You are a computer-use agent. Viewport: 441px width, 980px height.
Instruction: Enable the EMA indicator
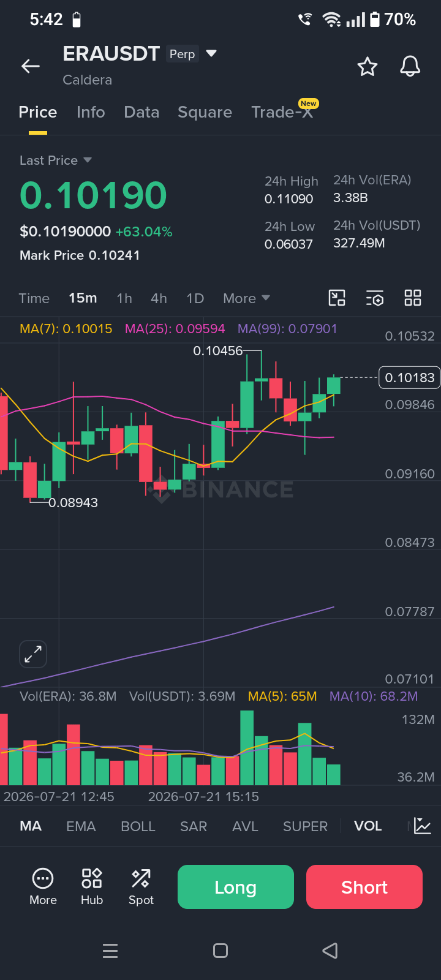(81, 826)
